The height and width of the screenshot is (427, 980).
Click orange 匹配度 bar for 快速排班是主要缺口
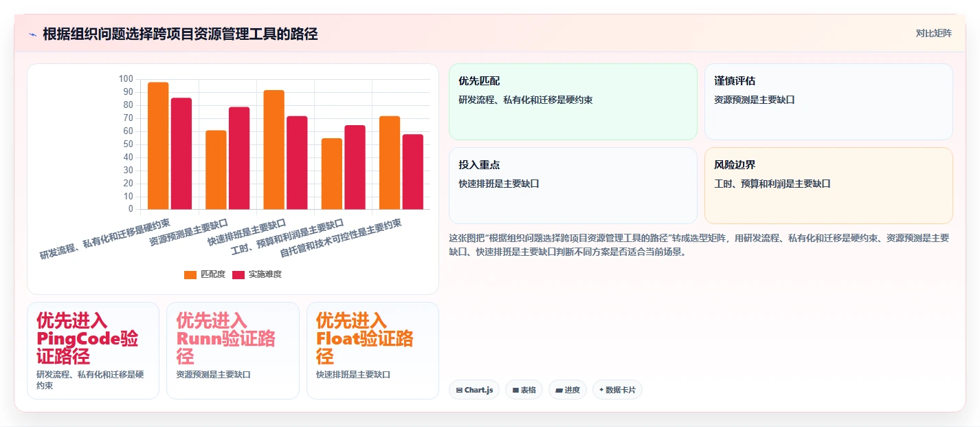tap(274, 150)
